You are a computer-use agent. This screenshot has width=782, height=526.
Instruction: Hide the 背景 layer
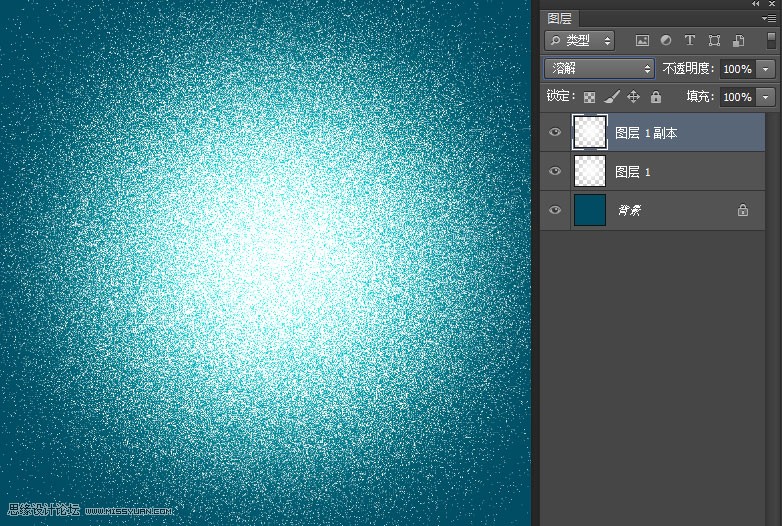pos(555,210)
